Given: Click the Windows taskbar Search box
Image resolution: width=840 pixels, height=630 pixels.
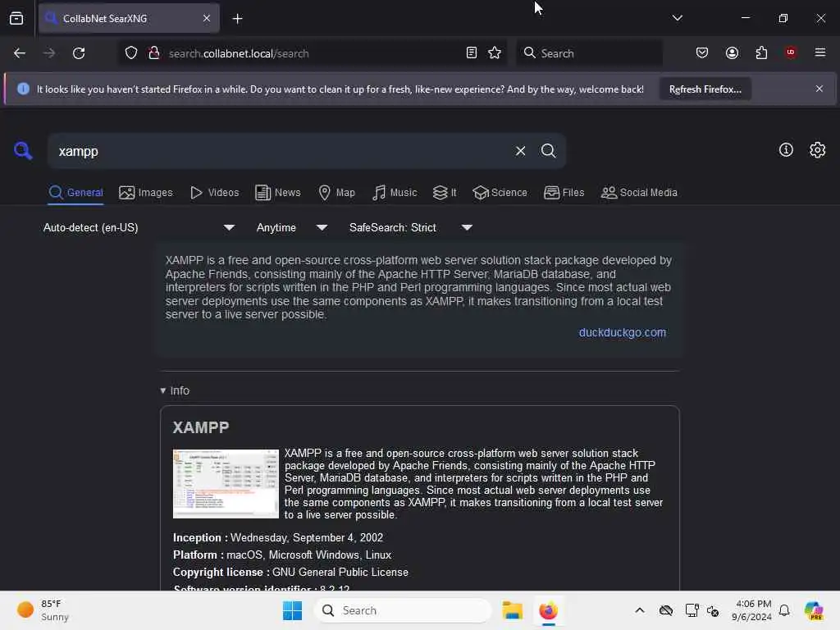Looking at the screenshot, I should pos(403,610).
